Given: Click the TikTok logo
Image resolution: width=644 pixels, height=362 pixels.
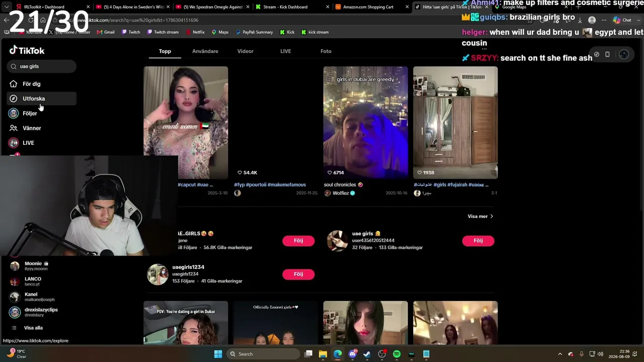Looking at the screenshot, I should 27,50.
